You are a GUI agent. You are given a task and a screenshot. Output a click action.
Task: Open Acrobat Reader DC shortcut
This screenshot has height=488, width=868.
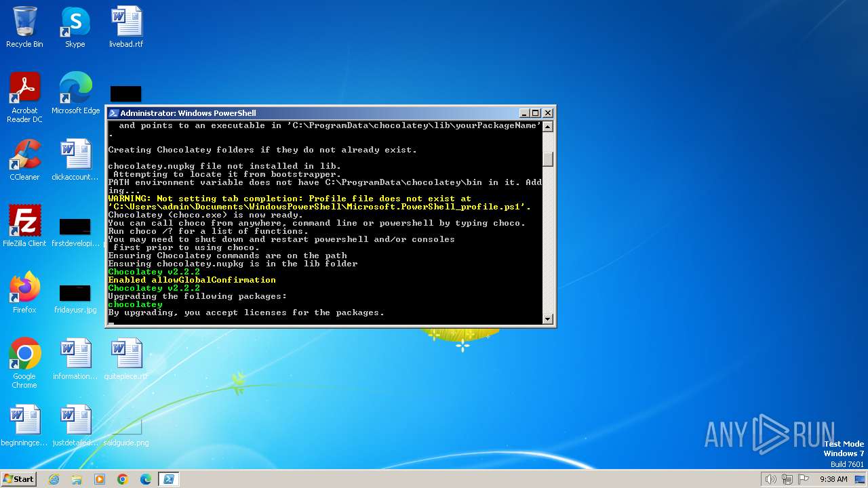pos(24,98)
